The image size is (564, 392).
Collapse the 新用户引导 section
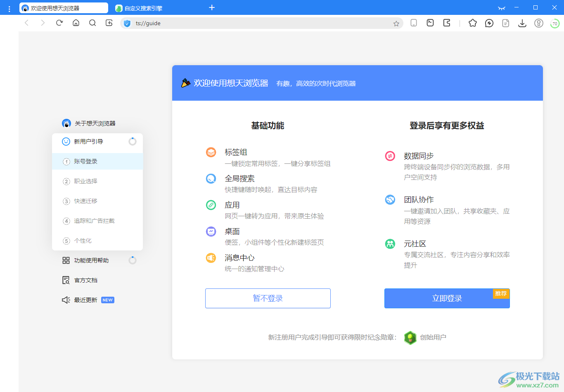coord(98,142)
